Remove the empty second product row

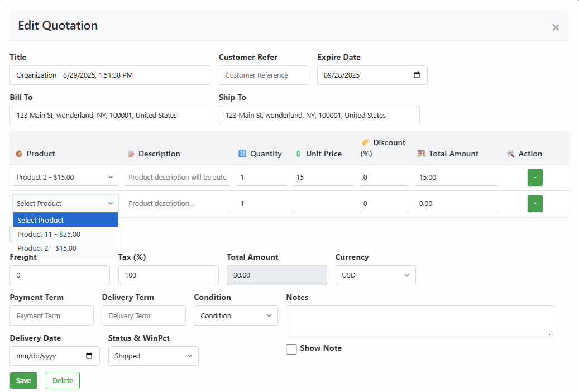534,203
